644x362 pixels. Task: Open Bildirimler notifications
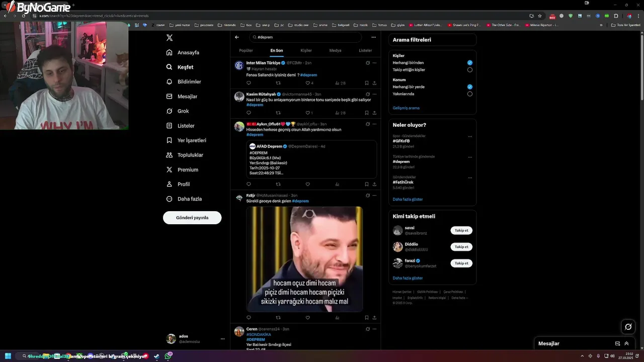coord(184,81)
